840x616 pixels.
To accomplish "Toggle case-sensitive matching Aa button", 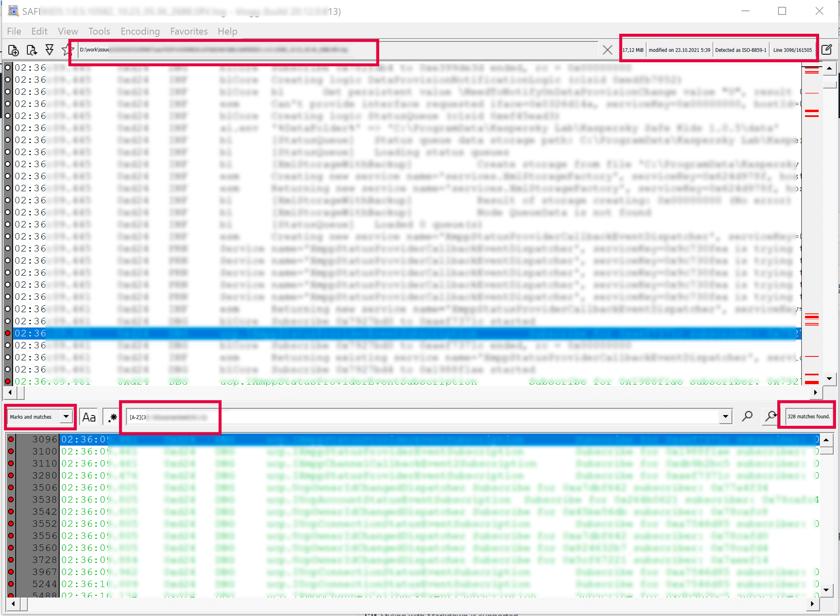I will click(x=89, y=417).
